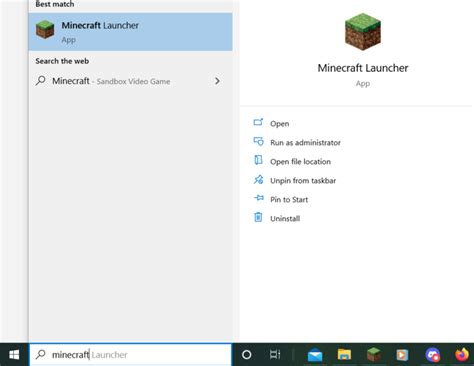Open the Mail app from taskbar
Viewport: 474px width, 366px height.
pos(315,355)
